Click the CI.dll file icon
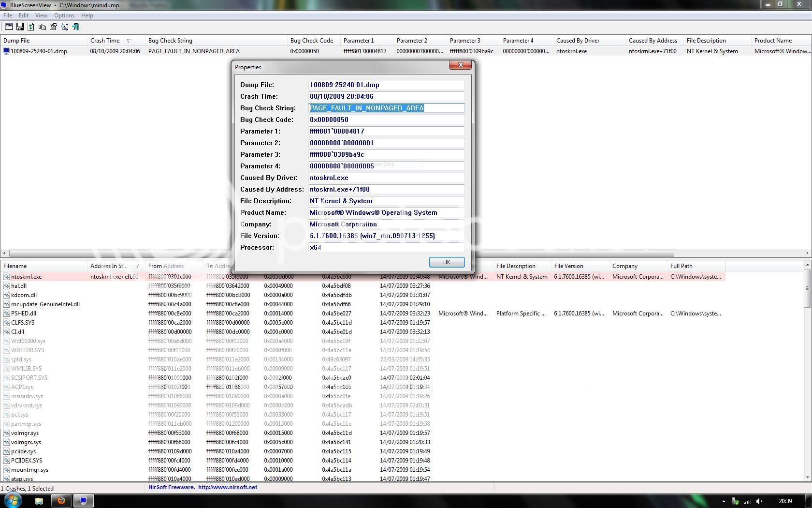This screenshot has height=508, width=812. click(7, 332)
